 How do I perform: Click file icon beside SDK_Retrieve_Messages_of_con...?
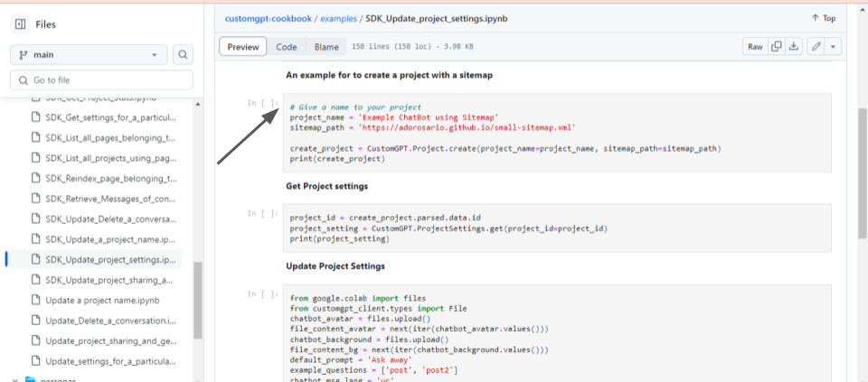coord(36,199)
